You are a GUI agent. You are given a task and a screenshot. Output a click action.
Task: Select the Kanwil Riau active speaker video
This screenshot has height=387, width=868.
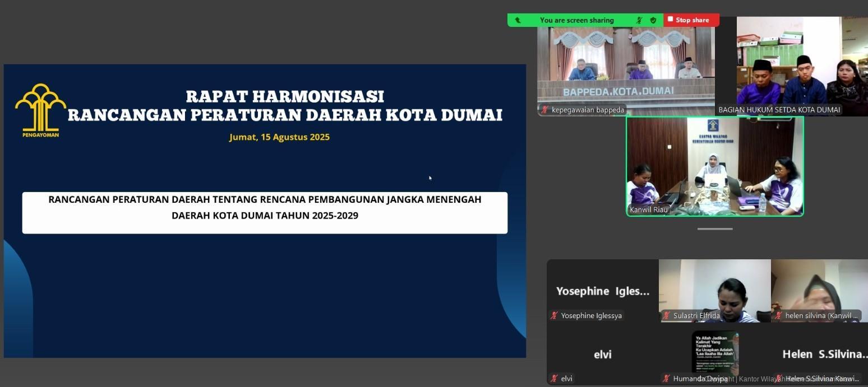pyautogui.click(x=715, y=165)
